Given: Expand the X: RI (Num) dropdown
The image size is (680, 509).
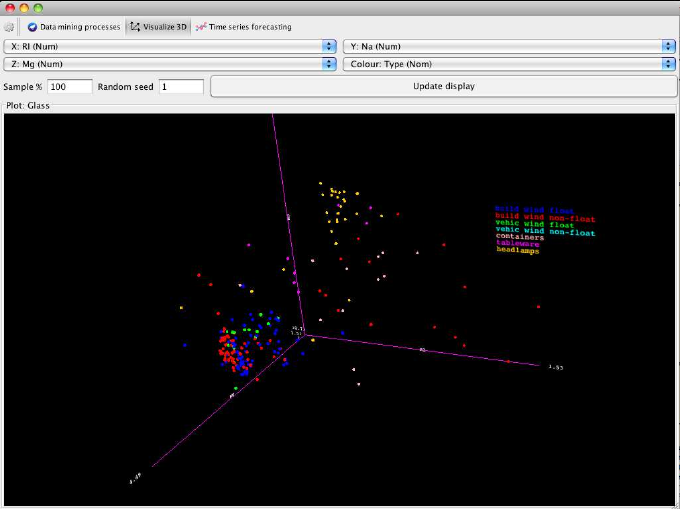Looking at the screenshot, I should 170,46.
